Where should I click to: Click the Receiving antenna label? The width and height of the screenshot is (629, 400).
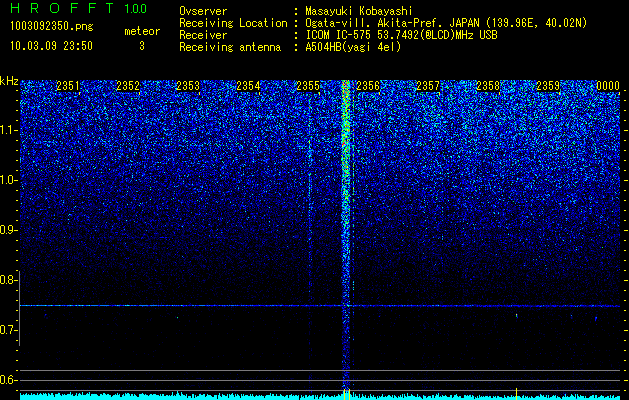click(x=230, y=47)
